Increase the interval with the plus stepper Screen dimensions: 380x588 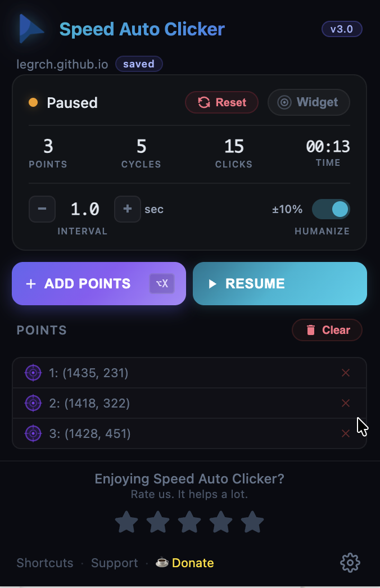(128, 209)
